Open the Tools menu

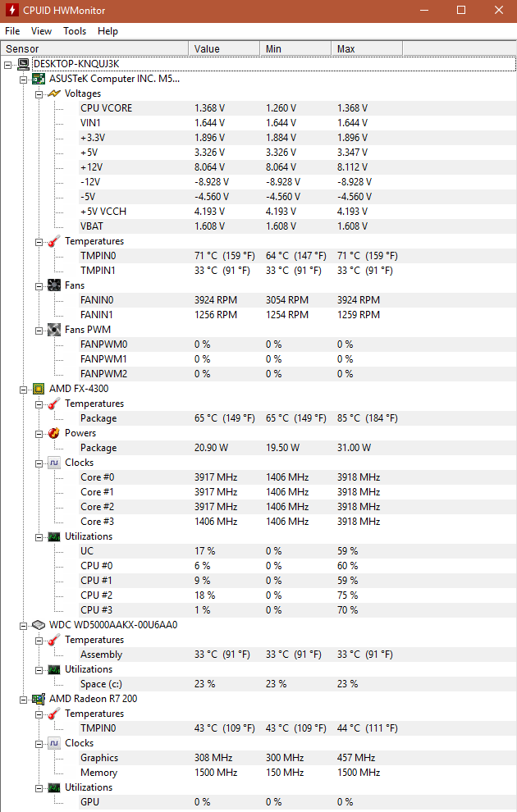click(x=75, y=31)
